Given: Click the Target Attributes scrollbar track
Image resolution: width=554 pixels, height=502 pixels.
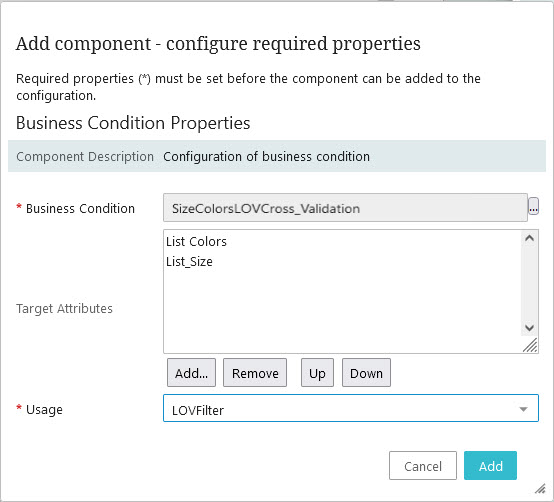Looking at the screenshot, I should [x=529, y=283].
